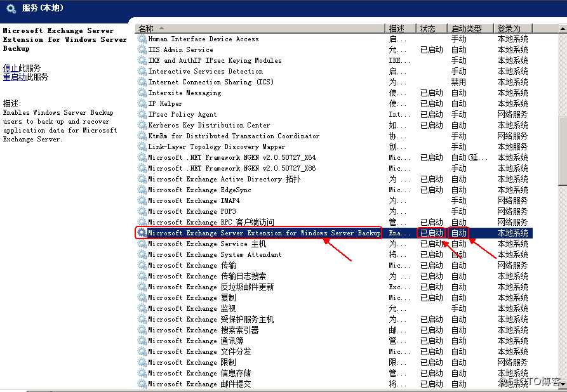
Task: Click gear icon of Microsoft Exchange 搜索索引器
Action: (142, 330)
